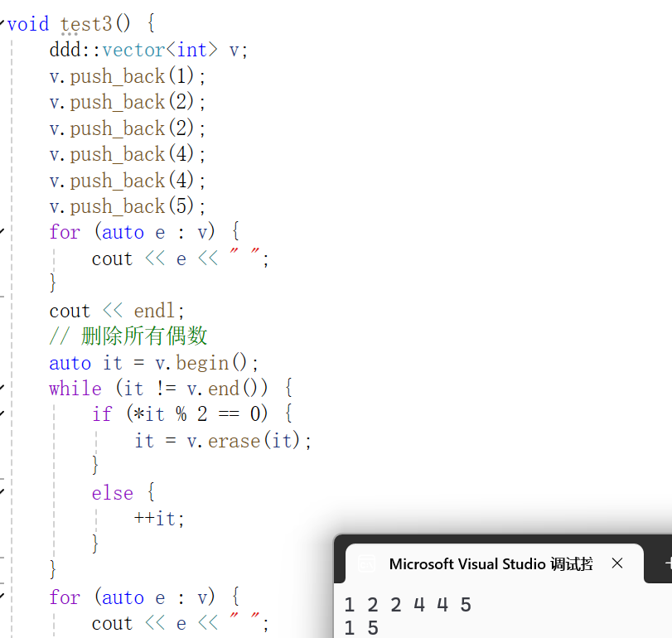This screenshot has height=638, width=672.
Task: Click the console icon on the debug console tab
Action: click(366, 564)
